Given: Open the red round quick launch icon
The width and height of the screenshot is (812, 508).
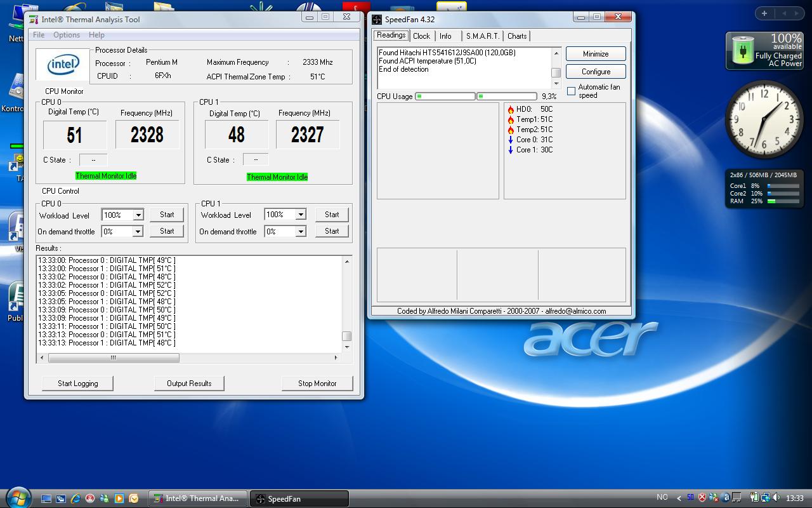Looking at the screenshot, I should click(90, 498).
